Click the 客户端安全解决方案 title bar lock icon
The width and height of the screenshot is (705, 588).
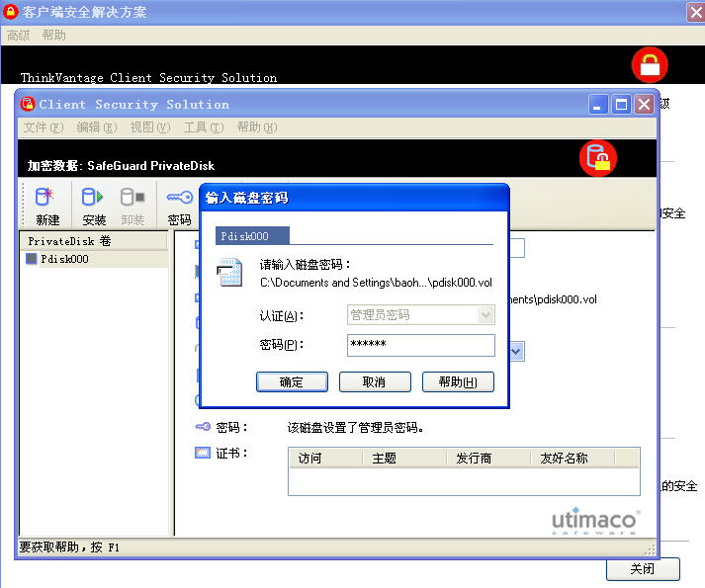(x=10, y=11)
